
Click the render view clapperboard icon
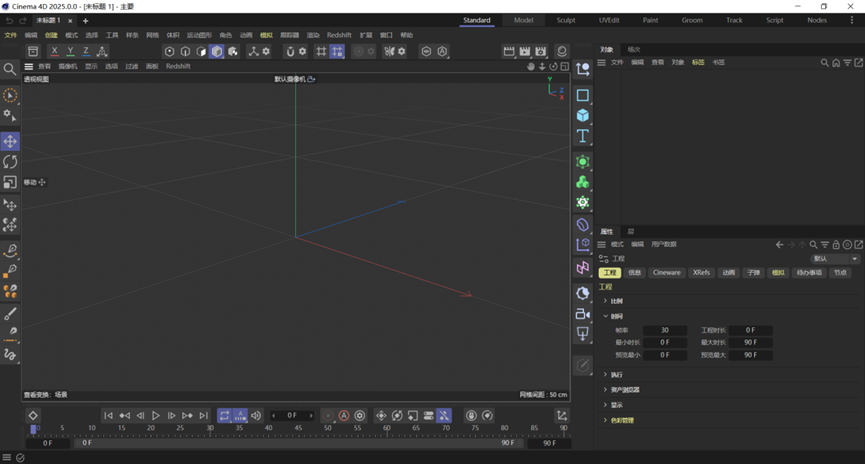click(509, 51)
